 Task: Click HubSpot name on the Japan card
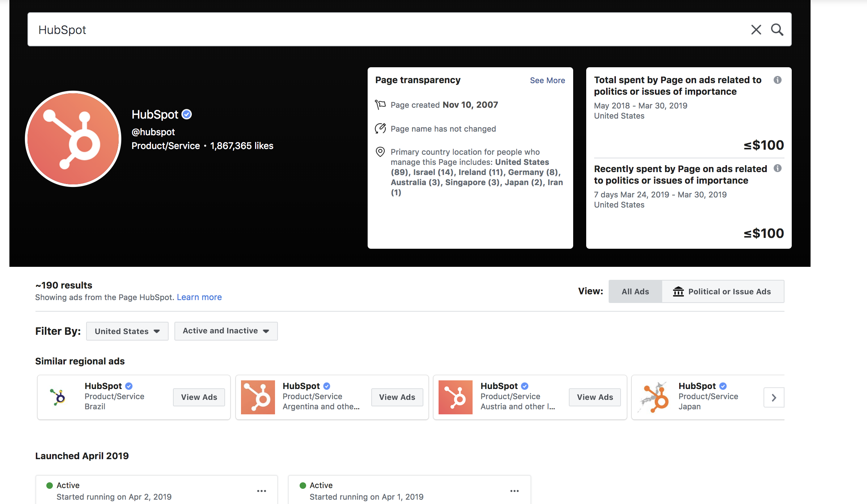697,386
